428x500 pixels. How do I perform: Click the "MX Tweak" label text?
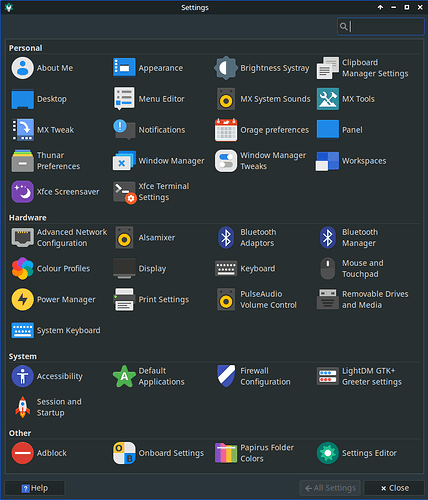tap(55, 130)
